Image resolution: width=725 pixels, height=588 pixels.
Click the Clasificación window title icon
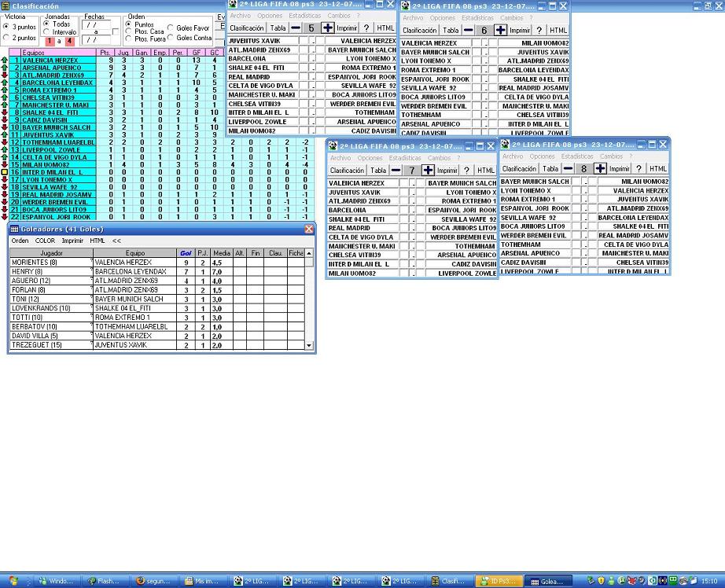[x=6, y=6]
